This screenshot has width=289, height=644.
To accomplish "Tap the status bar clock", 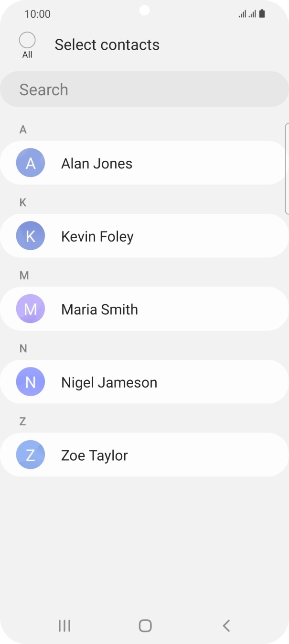I will click(37, 14).
